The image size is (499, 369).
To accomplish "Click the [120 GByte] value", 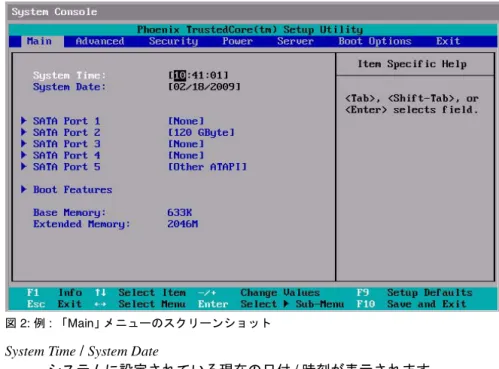I will tap(201, 132).
